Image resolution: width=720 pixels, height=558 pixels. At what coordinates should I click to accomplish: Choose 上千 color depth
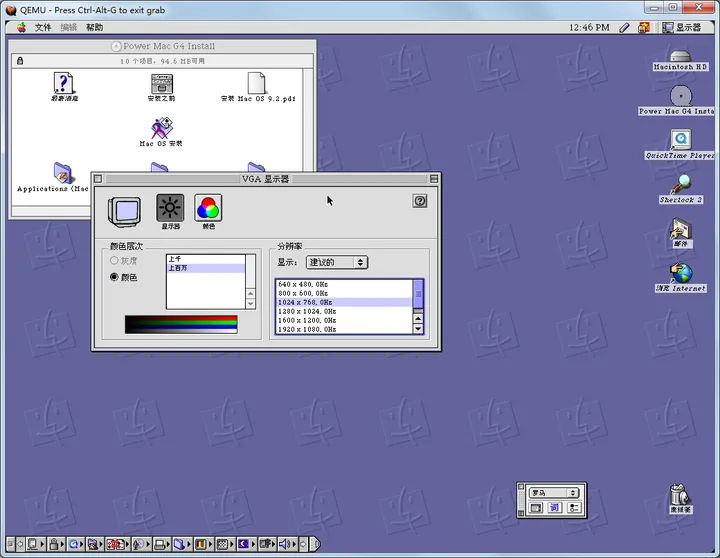click(x=206, y=259)
